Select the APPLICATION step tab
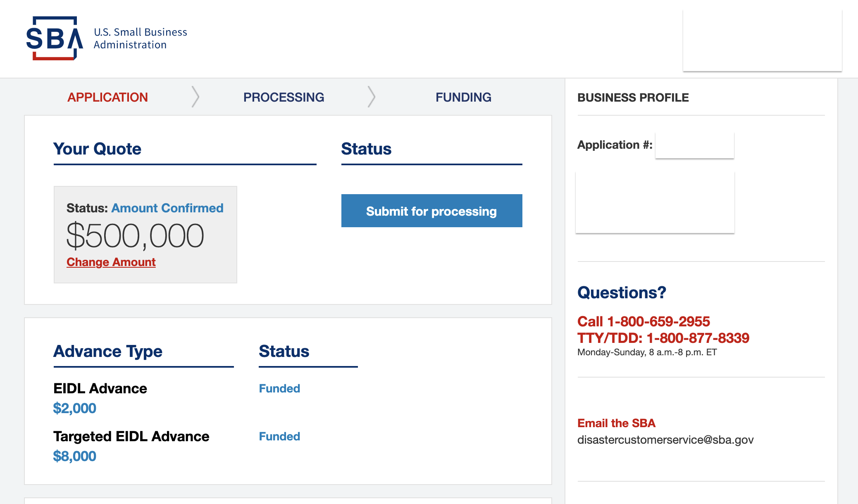 point(107,97)
